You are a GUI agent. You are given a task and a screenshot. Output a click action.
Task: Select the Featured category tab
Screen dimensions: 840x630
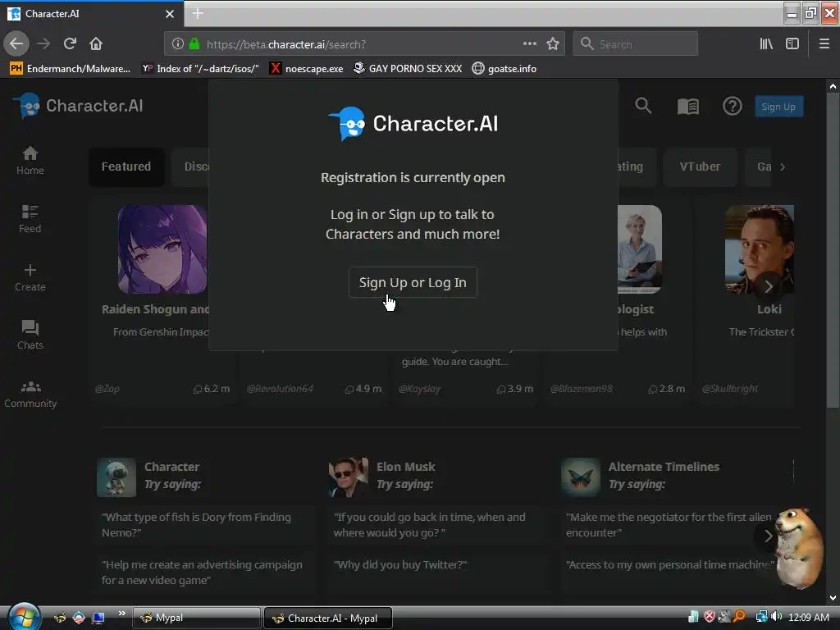tap(126, 167)
